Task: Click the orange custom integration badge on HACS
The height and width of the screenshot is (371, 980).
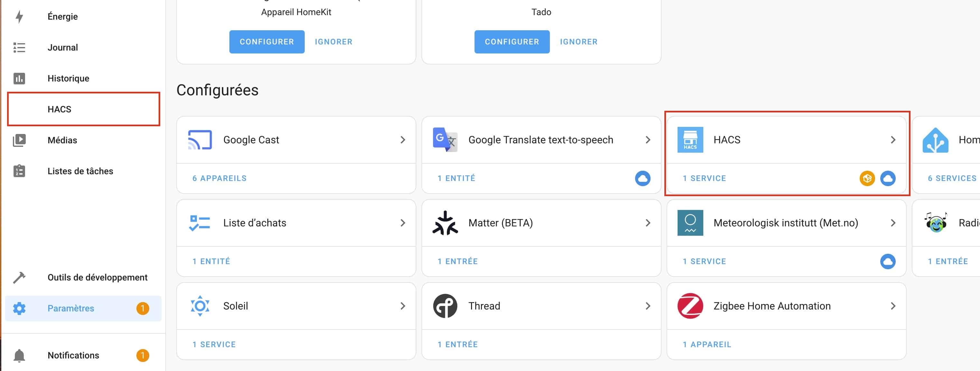Action: (x=867, y=178)
